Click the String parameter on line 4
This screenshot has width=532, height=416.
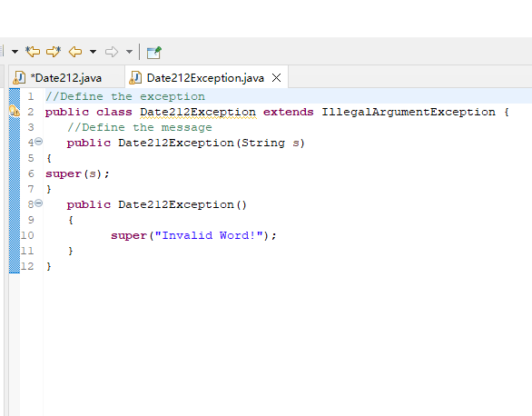point(263,143)
